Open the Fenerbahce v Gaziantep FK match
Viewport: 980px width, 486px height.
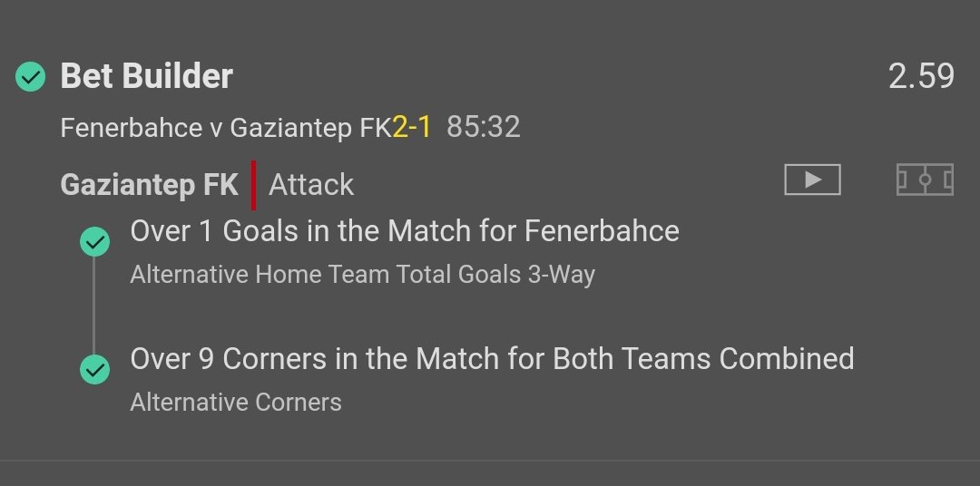[226, 128]
